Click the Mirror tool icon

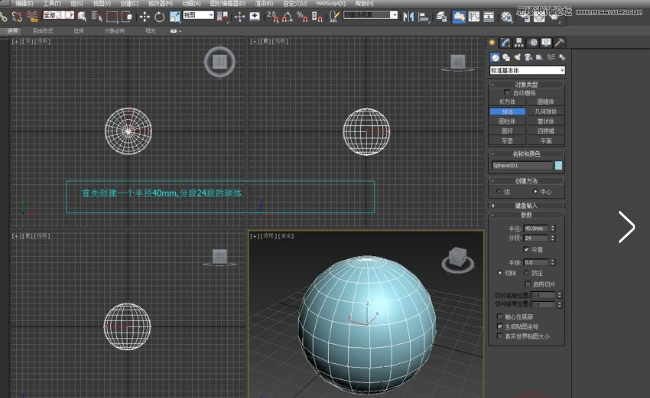click(x=409, y=17)
